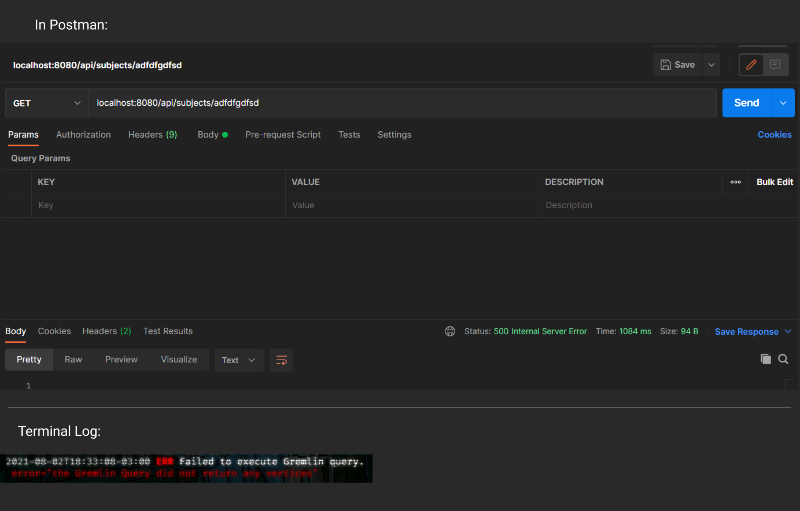Open the request Headers (9) tab
This screenshot has height=511, width=800.
[x=153, y=135]
